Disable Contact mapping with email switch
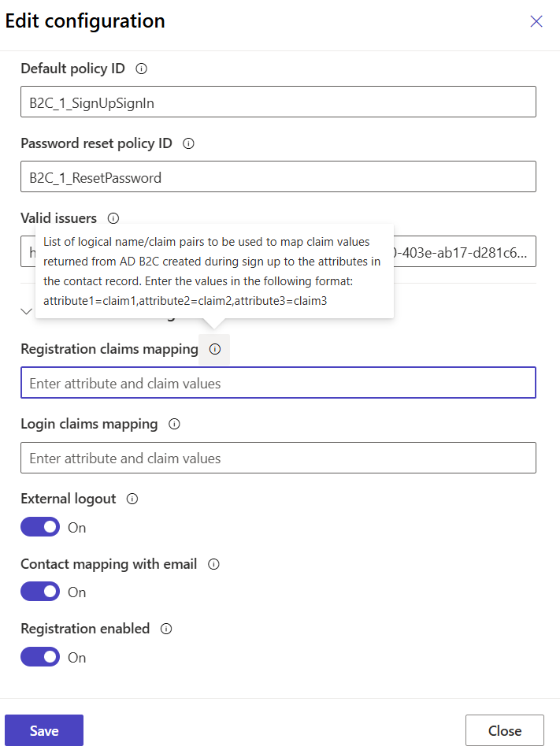Viewport: 560px width, 750px height. tap(40, 592)
